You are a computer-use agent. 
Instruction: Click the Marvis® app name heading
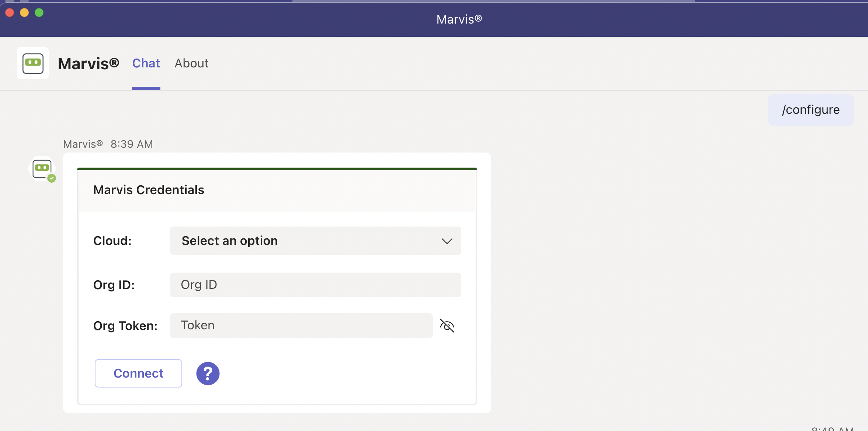(x=88, y=64)
